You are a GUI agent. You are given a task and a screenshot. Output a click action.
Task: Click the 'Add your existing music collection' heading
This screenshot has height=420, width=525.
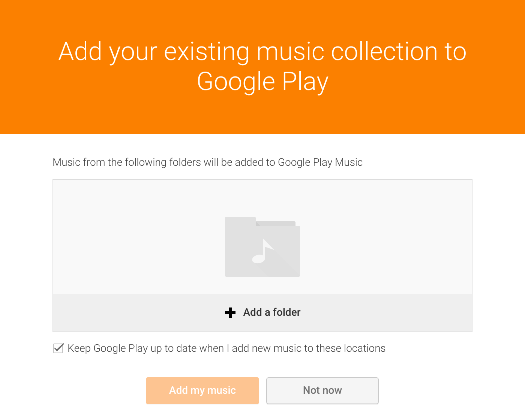point(262,51)
